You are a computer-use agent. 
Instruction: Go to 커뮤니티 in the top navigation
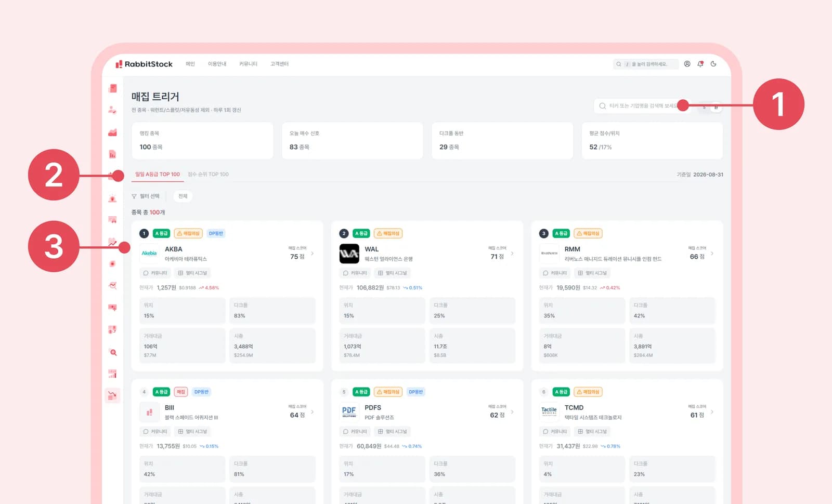[248, 64]
